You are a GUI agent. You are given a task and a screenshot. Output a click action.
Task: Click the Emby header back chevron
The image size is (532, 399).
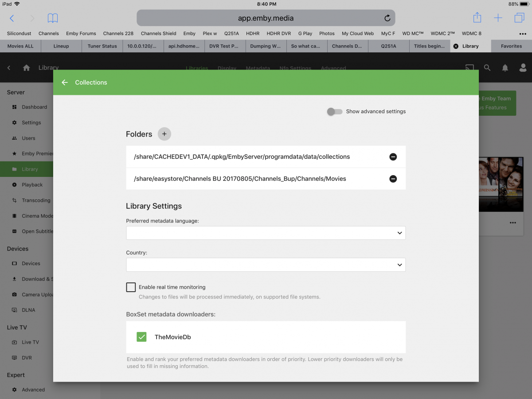[x=9, y=68]
